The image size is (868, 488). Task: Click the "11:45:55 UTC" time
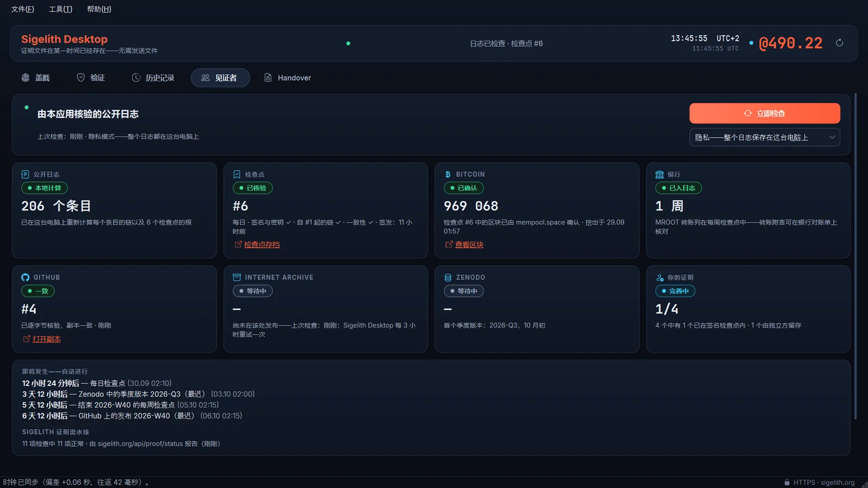(716, 48)
